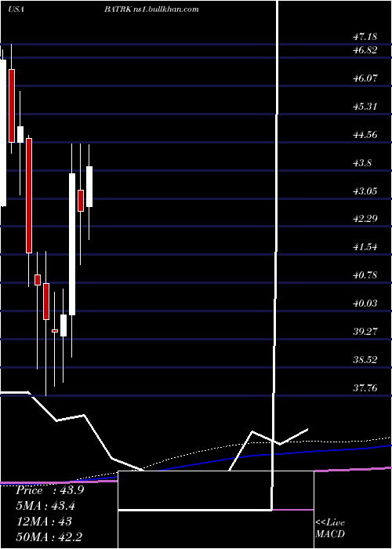
Task: Click the 44.56 price axis value
Action: [365, 135]
